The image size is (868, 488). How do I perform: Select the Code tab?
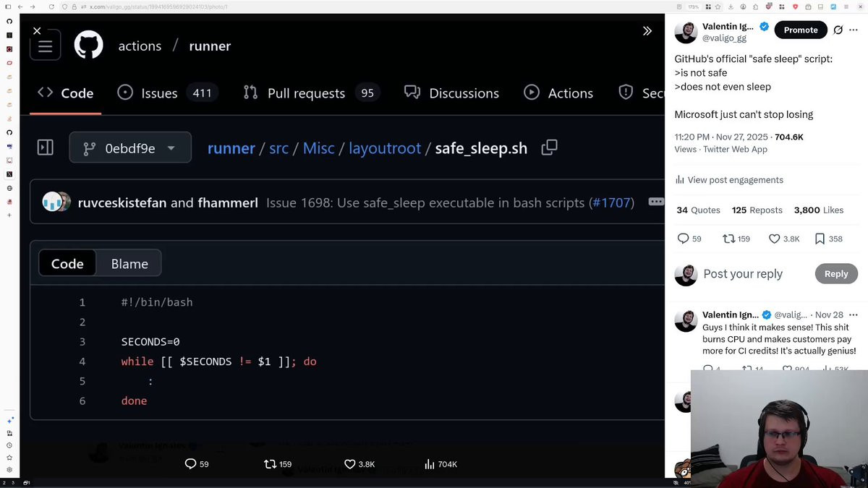(x=66, y=93)
